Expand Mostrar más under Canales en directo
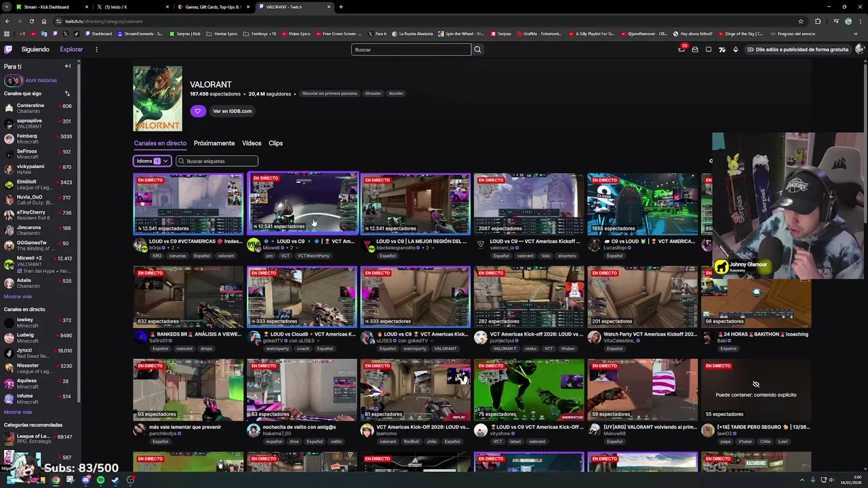 pos(18,412)
